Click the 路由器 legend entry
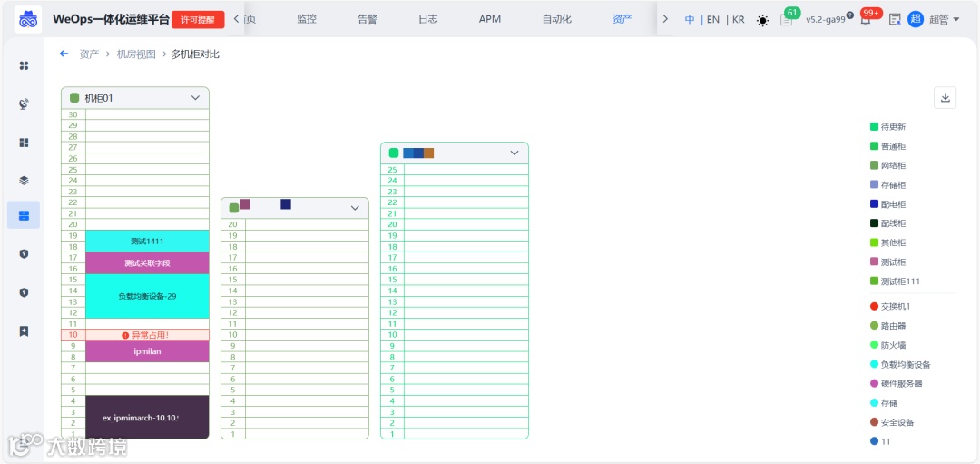The height and width of the screenshot is (464, 980). [x=887, y=326]
